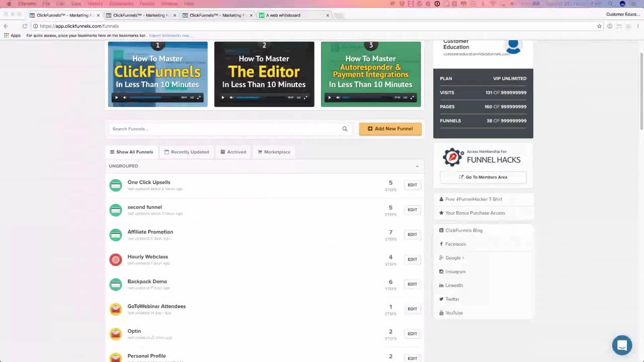Edit Backpack Demo funnel
The height and width of the screenshot is (362, 644).
(x=412, y=284)
